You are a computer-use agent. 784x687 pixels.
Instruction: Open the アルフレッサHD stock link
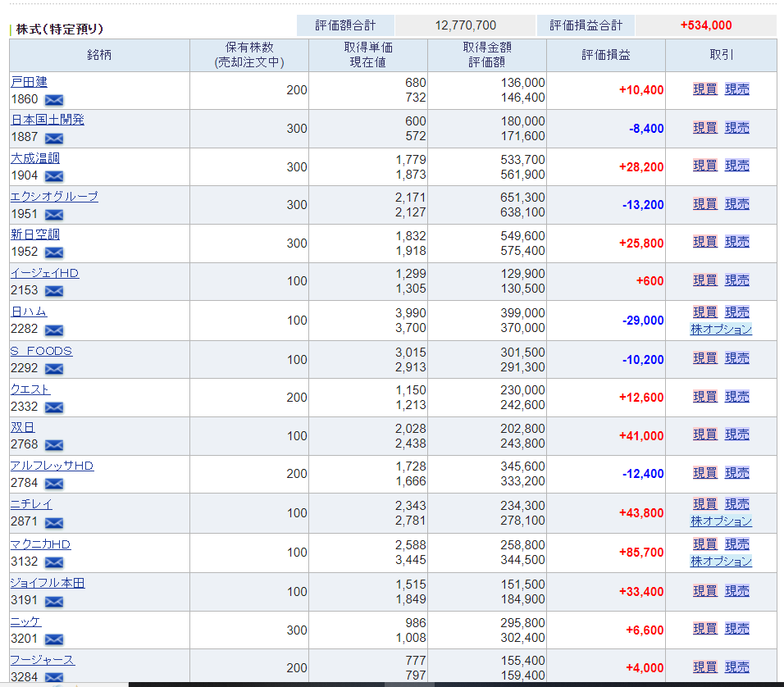(52, 466)
